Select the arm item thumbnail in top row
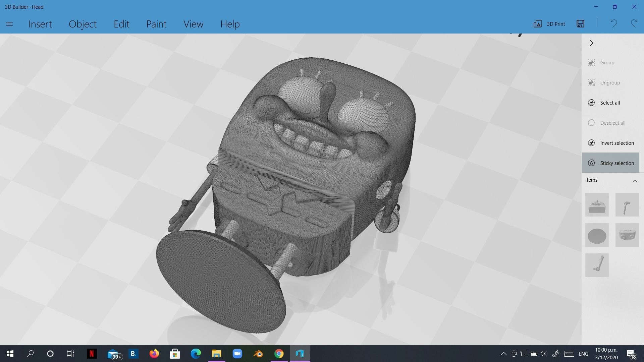 coord(627,205)
